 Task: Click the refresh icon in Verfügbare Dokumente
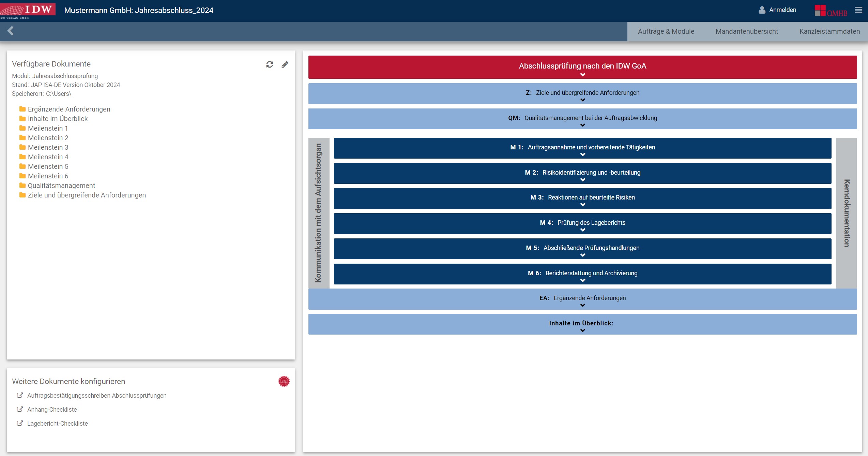tap(270, 64)
